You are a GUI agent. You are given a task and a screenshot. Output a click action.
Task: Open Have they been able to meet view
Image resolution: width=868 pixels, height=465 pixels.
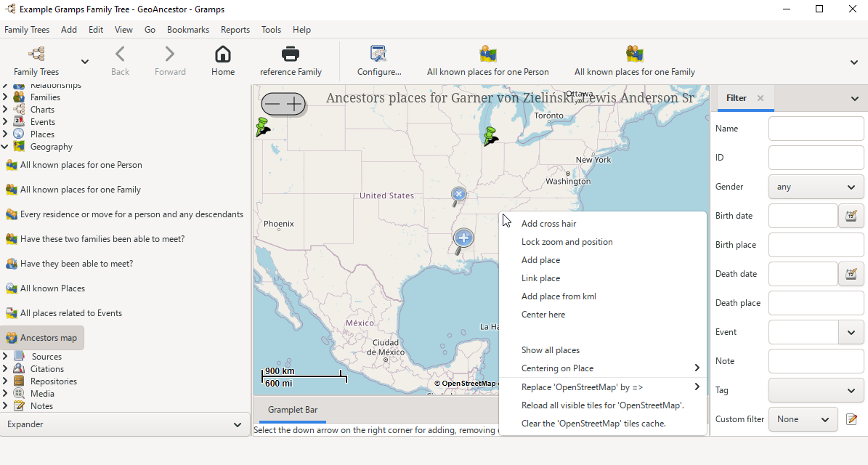(x=76, y=264)
